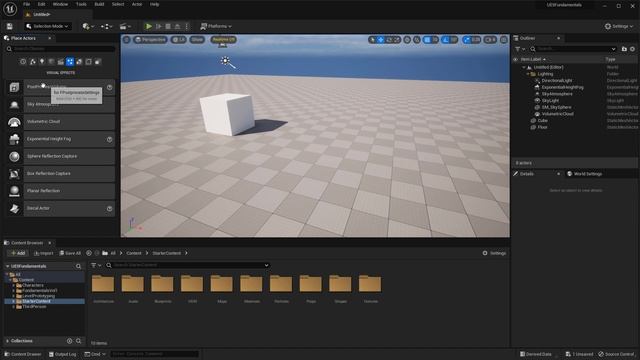Toggle the world/local coordinate globe icon

point(407,40)
